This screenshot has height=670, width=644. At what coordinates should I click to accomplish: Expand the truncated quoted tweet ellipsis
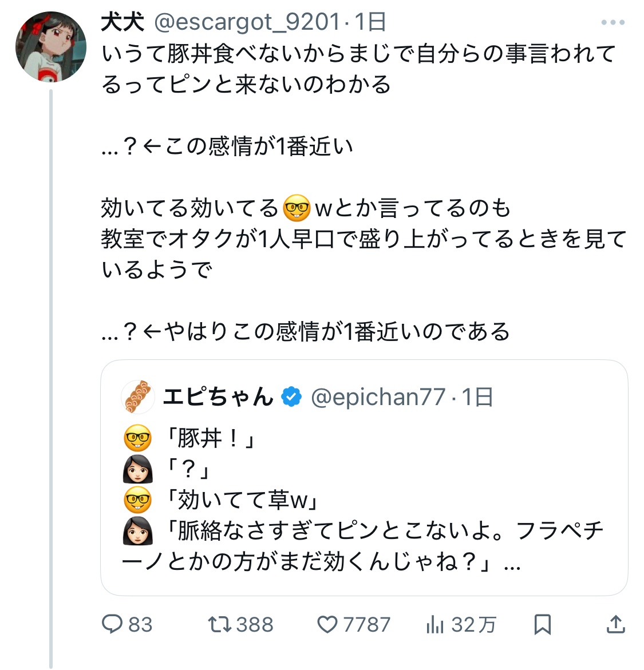tap(512, 563)
